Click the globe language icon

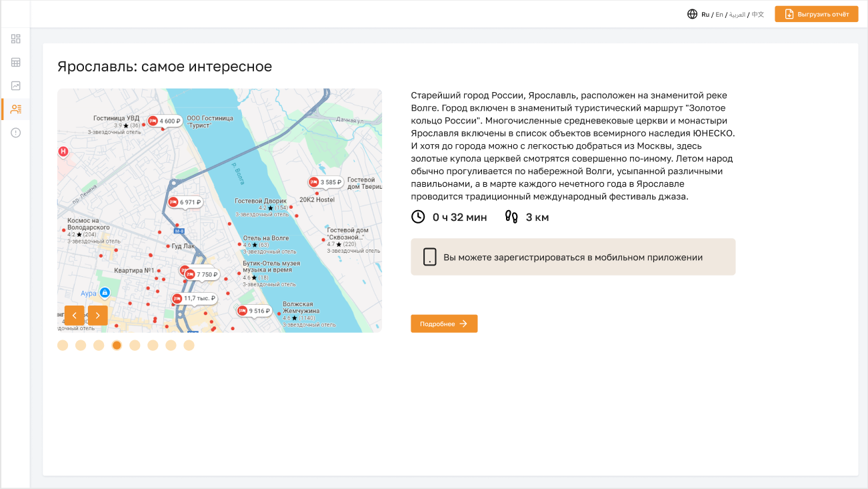692,14
